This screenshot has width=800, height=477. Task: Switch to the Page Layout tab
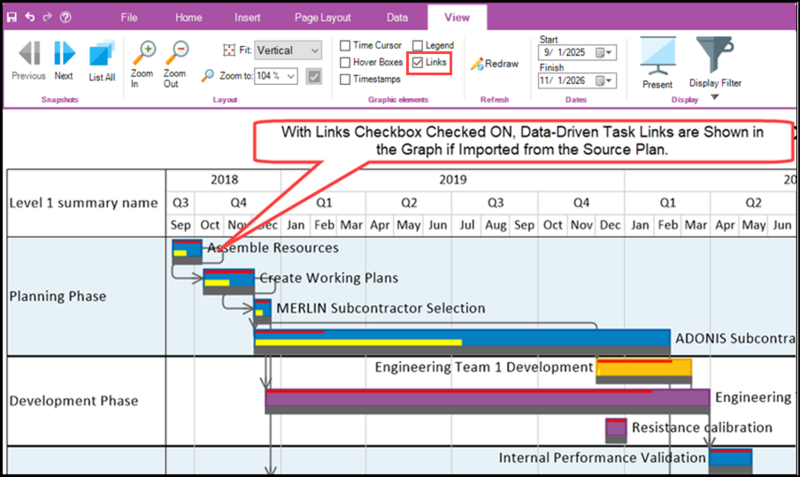point(322,17)
